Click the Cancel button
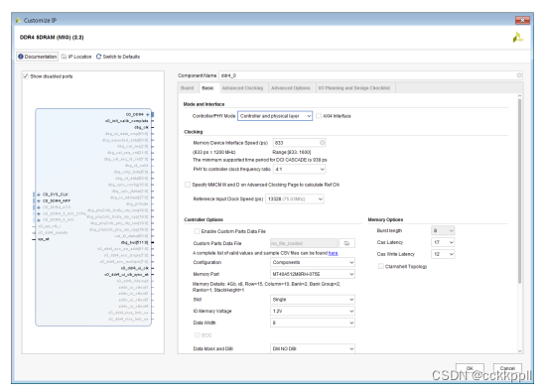 click(507, 368)
